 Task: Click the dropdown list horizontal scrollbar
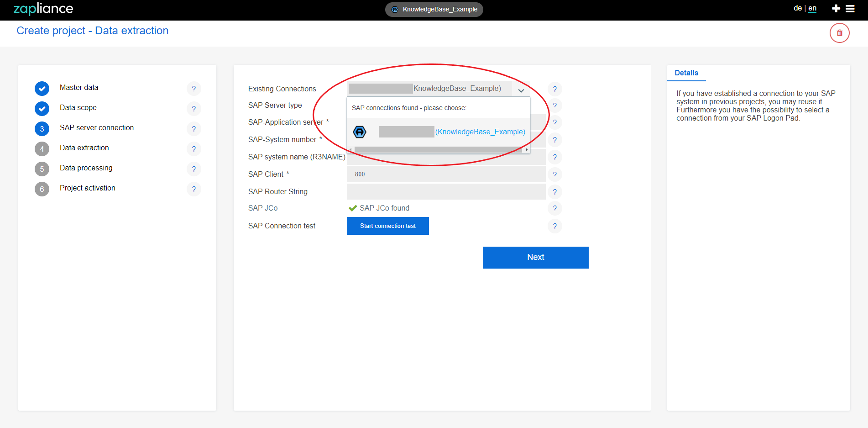[438, 150]
